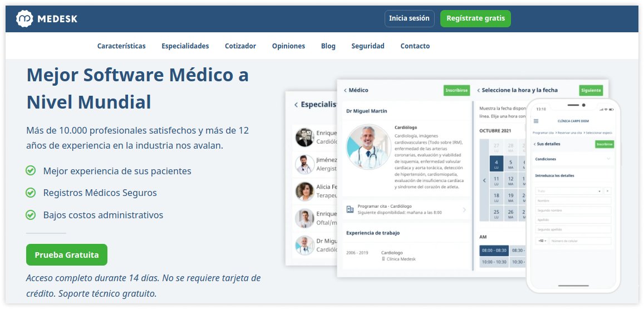Open the Especialidades menu item
The height and width of the screenshot is (309, 644).
(185, 46)
